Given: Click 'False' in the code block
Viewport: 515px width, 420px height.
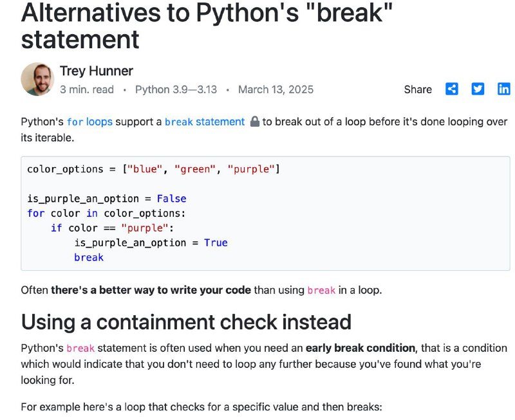Looking at the screenshot, I should click(x=171, y=199).
